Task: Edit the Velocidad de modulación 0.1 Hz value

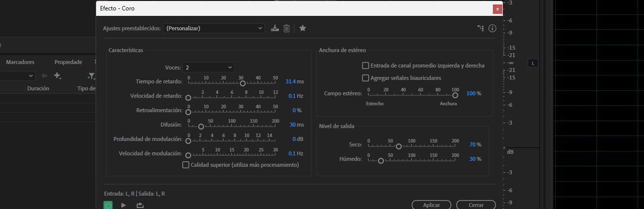Action: pyautogui.click(x=292, y=153)
